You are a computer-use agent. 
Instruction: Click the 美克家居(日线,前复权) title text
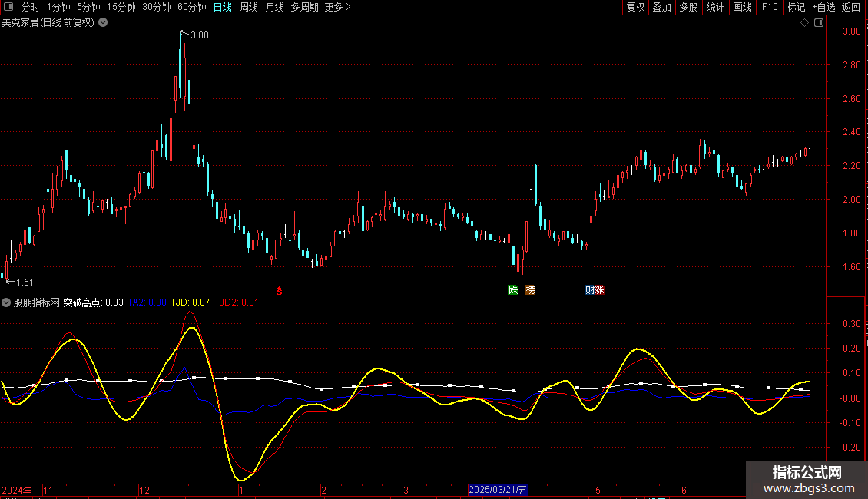coord(48,23)
